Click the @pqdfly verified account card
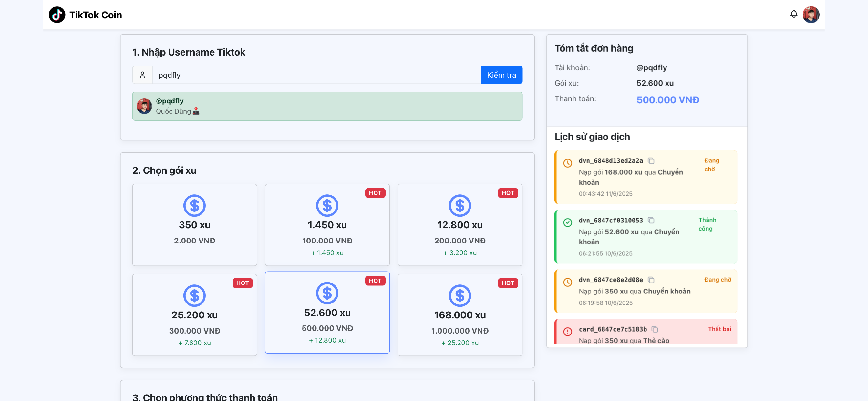Viewport: 868px width, 401px height. tap(327, 106)
